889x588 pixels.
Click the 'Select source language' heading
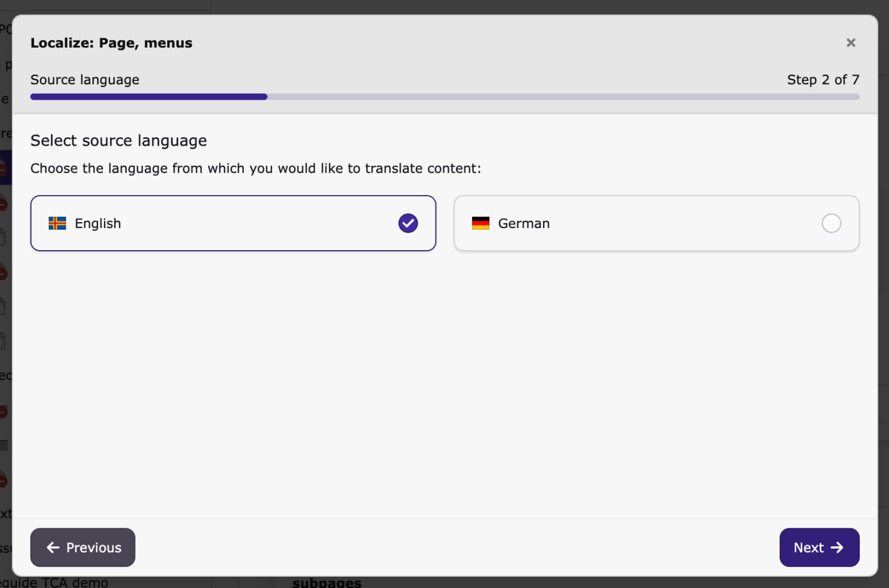[x=118, y=141]
